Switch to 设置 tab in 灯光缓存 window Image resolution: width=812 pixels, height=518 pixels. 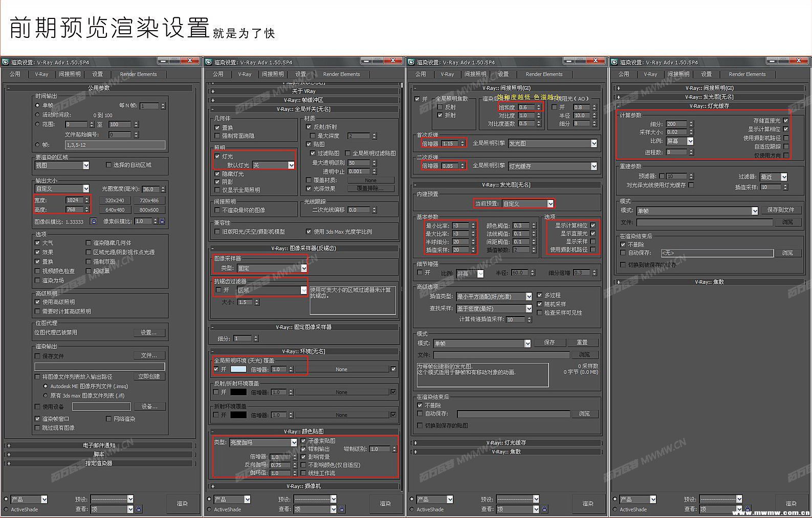707,74
